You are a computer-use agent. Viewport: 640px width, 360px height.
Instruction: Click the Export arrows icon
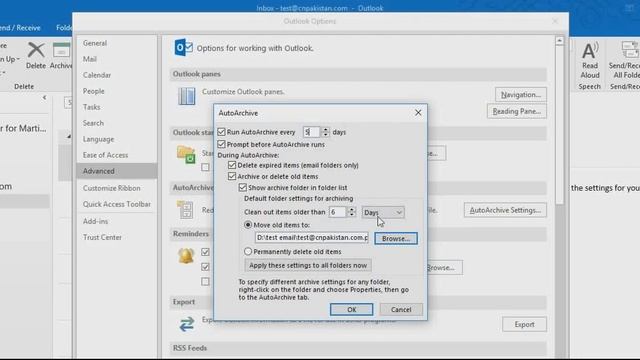coord(187,324)
